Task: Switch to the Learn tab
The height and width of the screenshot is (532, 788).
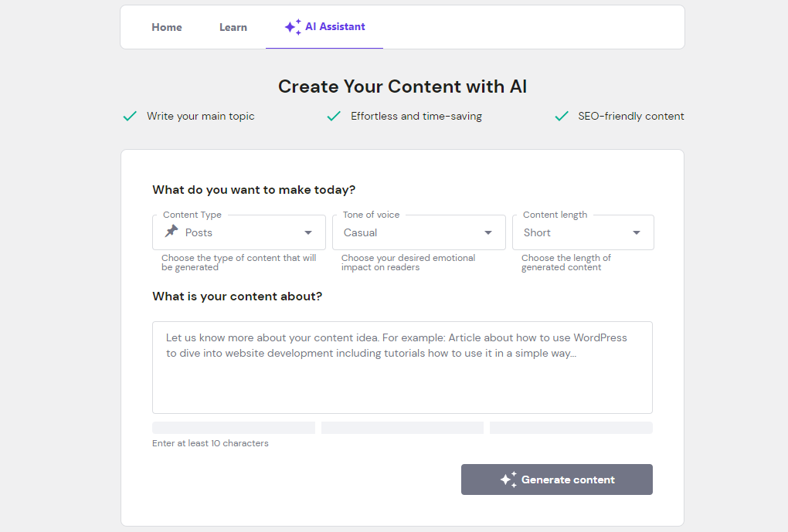Action: [233, 27]
